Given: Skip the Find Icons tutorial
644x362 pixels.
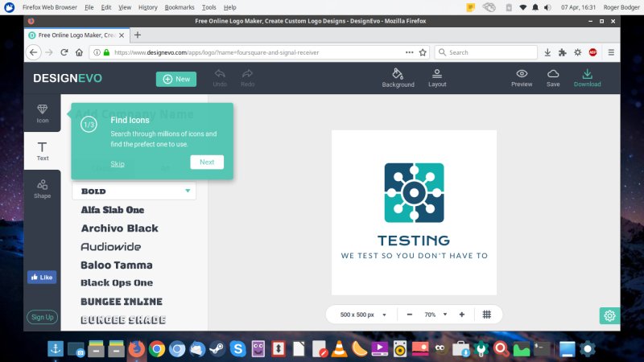Looking at the screenshot, I should 117,164.
